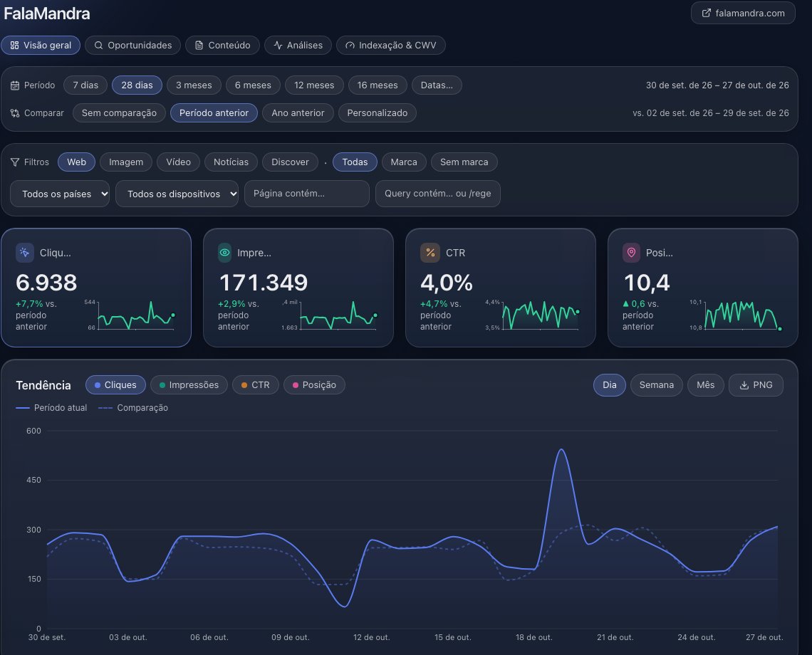Select the 28 dias period
This screenshot has width=812, height=655.
(x=137, y=85)
